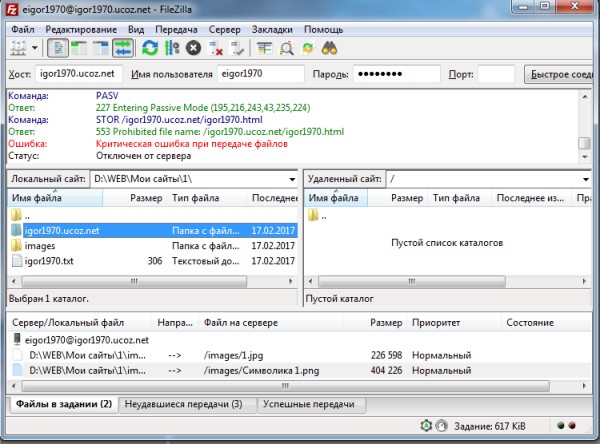Sort remote files by Последнее изменение column
This screenshot has height=444, width=600.
pyautogui.click(x=531, y=198)
